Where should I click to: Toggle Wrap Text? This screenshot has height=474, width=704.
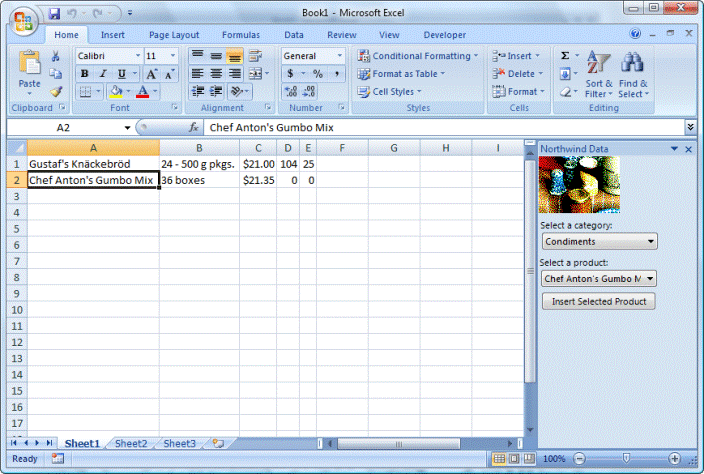pos(255,56)
